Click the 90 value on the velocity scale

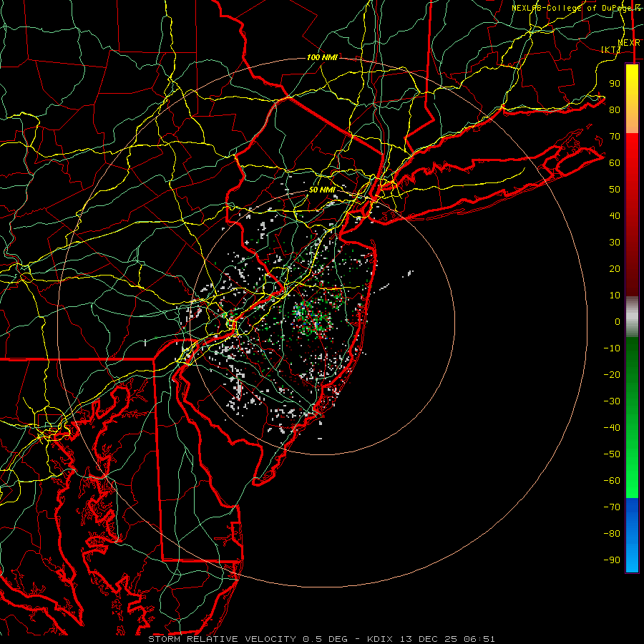point(615,84)
